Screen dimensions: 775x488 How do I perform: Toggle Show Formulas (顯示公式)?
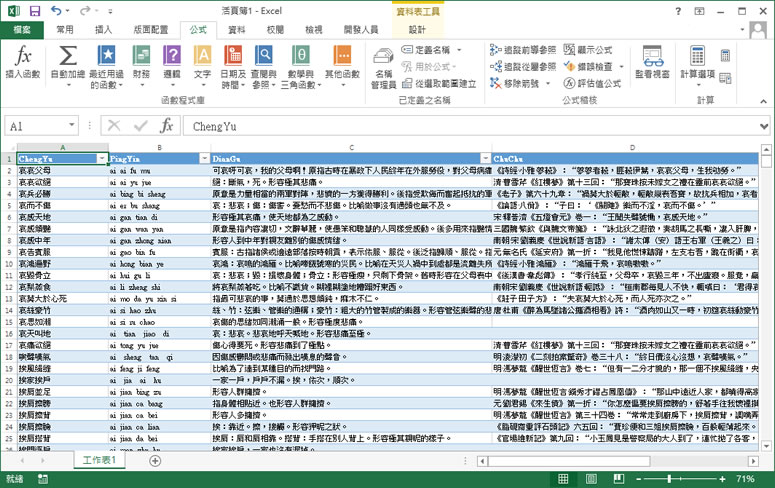[x=589, y=49]
